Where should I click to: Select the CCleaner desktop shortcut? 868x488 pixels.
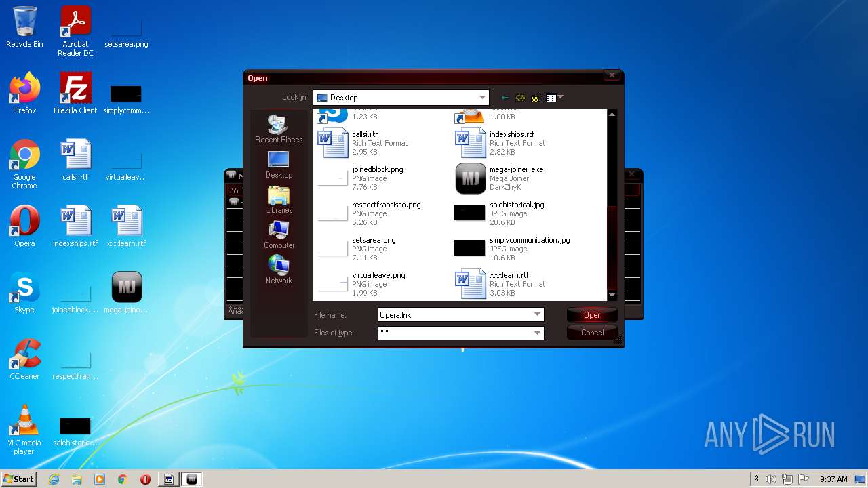tap(24, 359)
